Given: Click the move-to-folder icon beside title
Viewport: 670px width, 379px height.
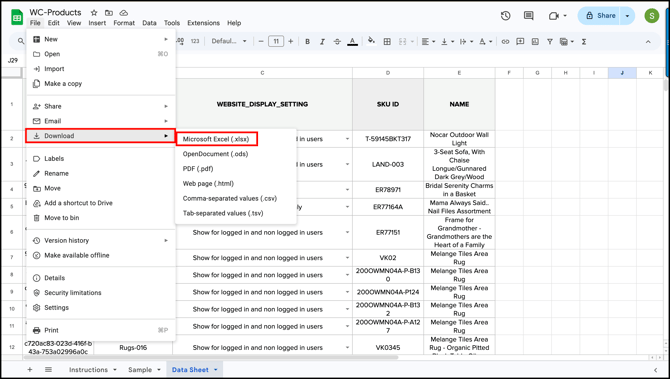Looking at the screenshot, I should (x=109, y=12).
